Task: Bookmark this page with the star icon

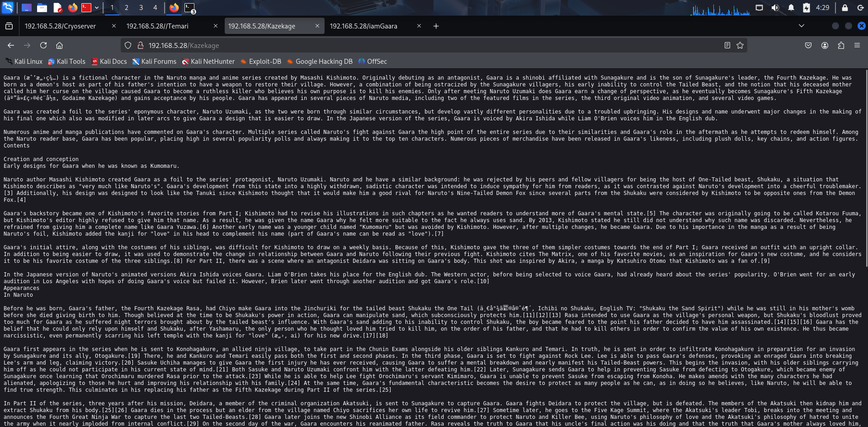Action: coord(740,45)
